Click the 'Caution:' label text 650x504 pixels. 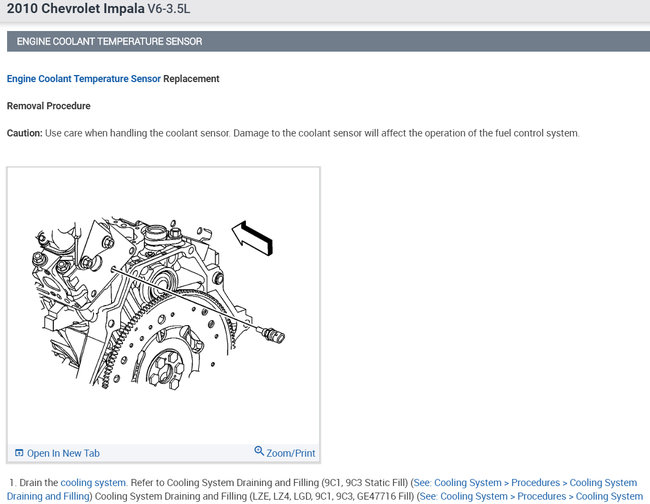pyautogui.click(x=24, y=133)
